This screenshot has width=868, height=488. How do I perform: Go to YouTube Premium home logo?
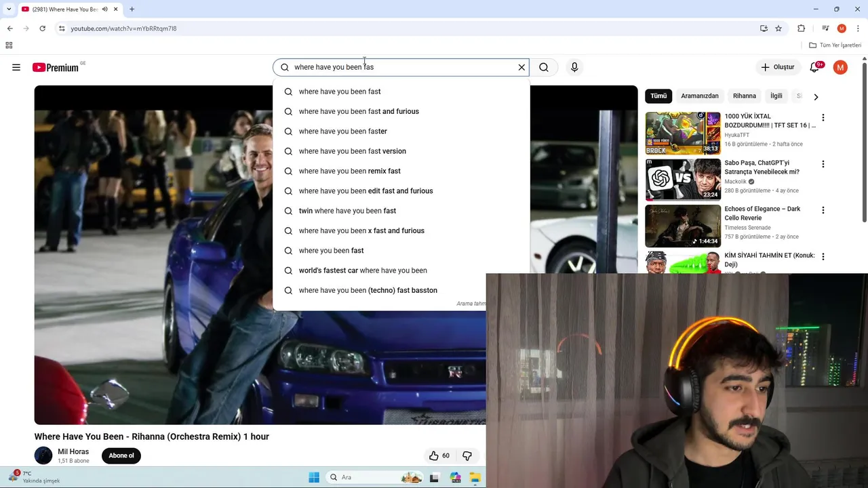[56, 67]
